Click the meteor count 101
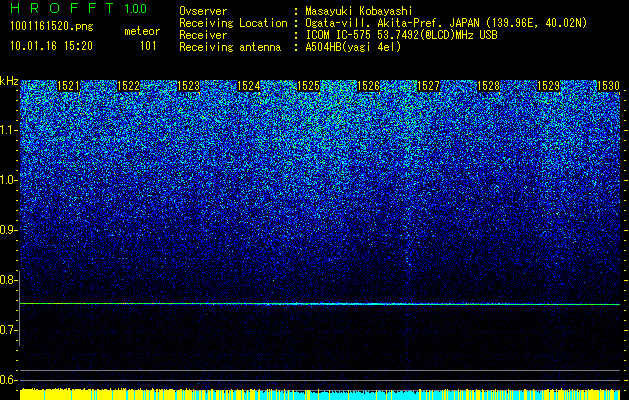This screenshot has height=400, width=629. [x=148, y=46]
